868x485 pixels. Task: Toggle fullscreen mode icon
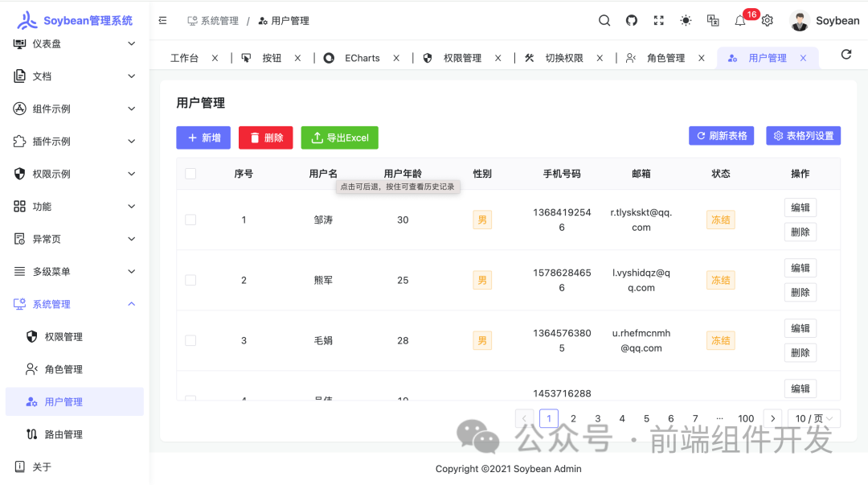pos(659,20)
